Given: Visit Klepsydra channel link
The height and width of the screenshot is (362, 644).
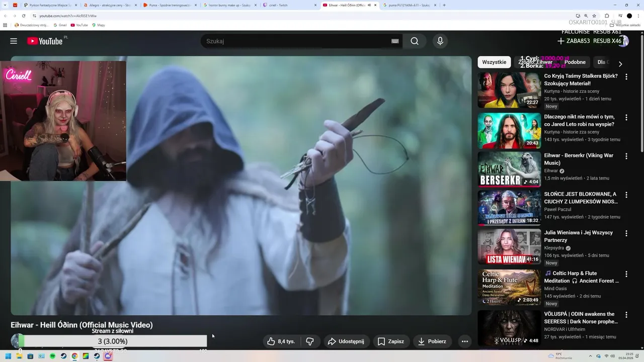Looking at the screenshot, I should click(x=554, y=248).
